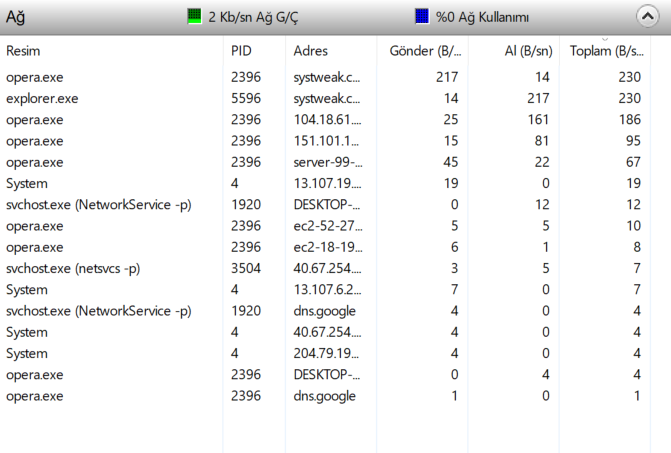Image resolution: width=671 pixels, height=453 pixels.
Task: Click the blue network usage indicator icon
Action: click(421, 17)
